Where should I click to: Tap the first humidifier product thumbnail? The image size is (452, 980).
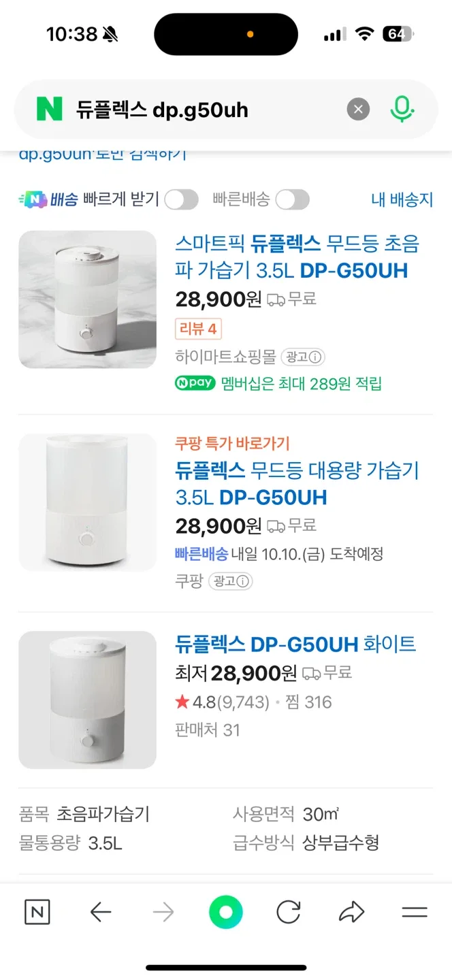point(87,299)
